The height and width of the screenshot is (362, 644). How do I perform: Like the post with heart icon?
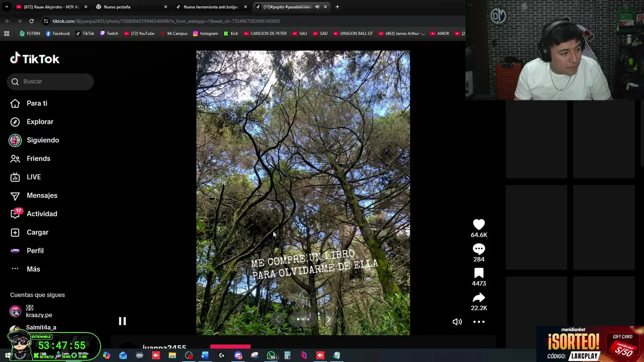pos(479,225)
